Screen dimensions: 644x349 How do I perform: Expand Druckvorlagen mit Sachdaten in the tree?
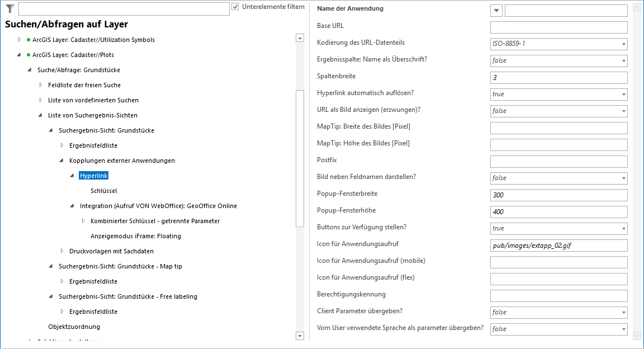point(61,251)
